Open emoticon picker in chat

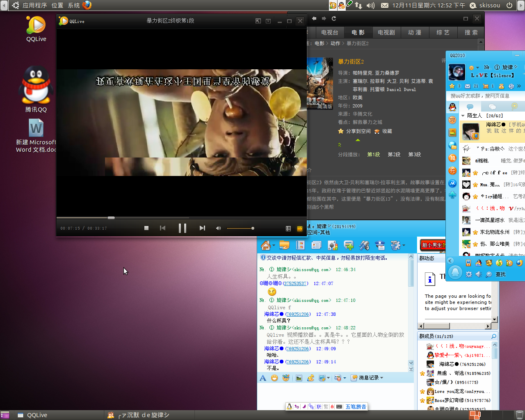point(274,378)
